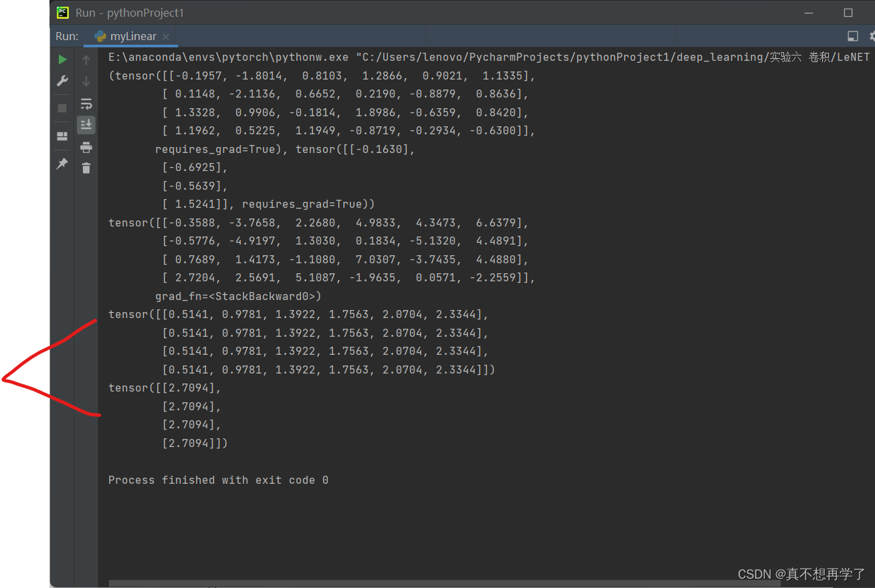Open the restore layout icon
This screenshot has height=588, width=875.
point(62,136)
